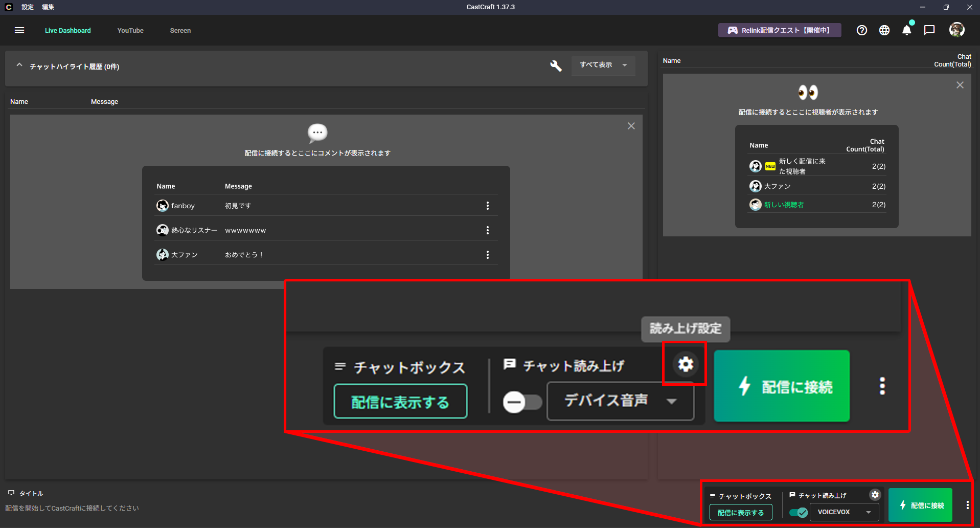Click the Relink配信クエスト【開催中】 banner button
Image resolution: width=980 pixels, height=528 pixels.
[780, 30]
